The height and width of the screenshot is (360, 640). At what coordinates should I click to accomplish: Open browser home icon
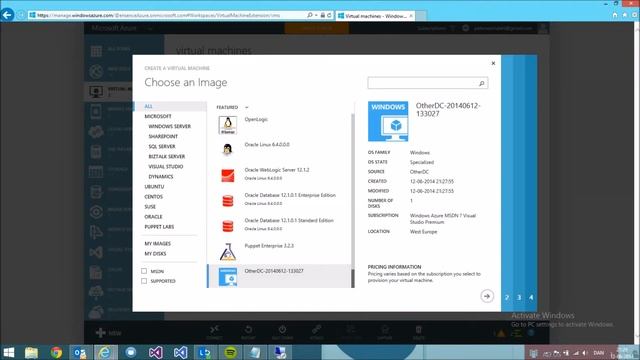pyautogui.click(x=615, y=15)
